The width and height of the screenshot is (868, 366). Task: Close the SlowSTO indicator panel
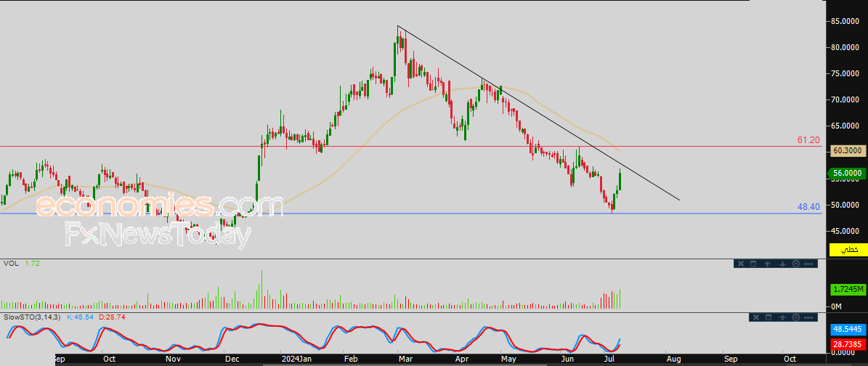[756, 317]
